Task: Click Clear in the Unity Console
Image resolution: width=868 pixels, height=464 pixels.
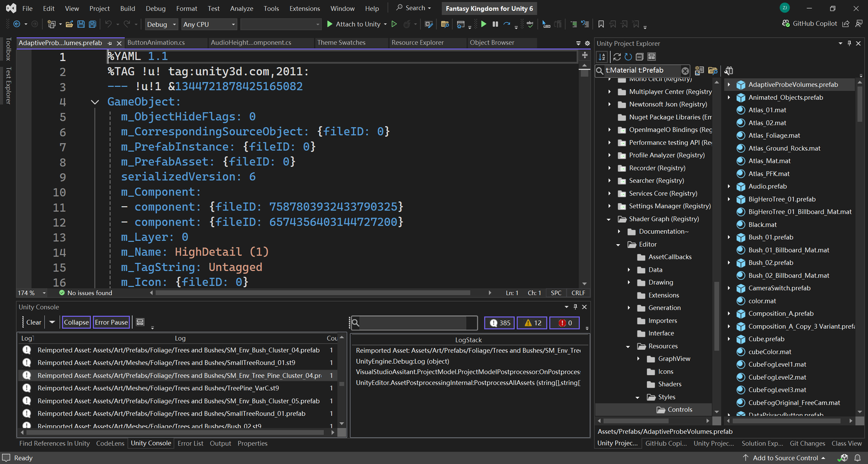Action: pos(34,322)
